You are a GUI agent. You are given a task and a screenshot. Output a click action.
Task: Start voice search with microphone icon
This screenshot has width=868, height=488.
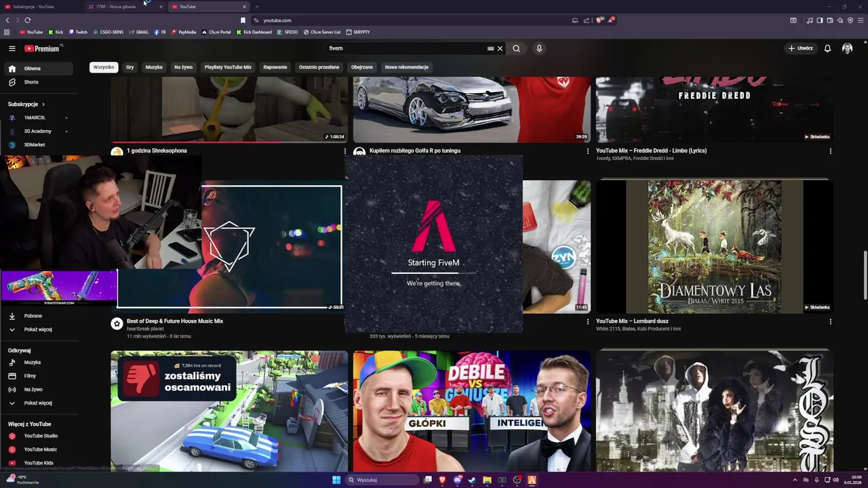pyautogui.click(x=539, y=48)
